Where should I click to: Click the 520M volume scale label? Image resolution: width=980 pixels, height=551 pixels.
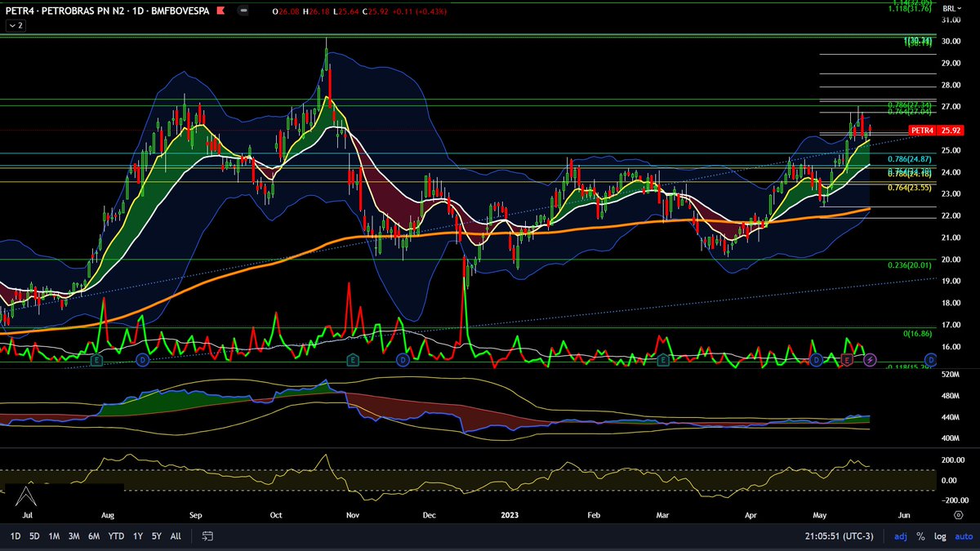pos(950,374)
